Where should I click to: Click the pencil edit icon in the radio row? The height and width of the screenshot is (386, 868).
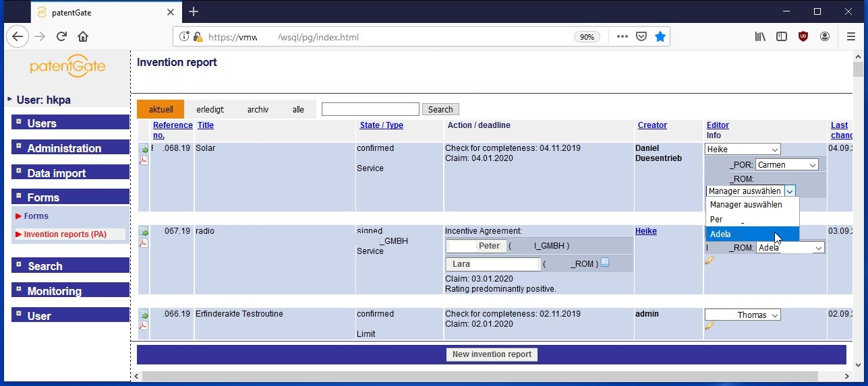[x=710, y=260]
